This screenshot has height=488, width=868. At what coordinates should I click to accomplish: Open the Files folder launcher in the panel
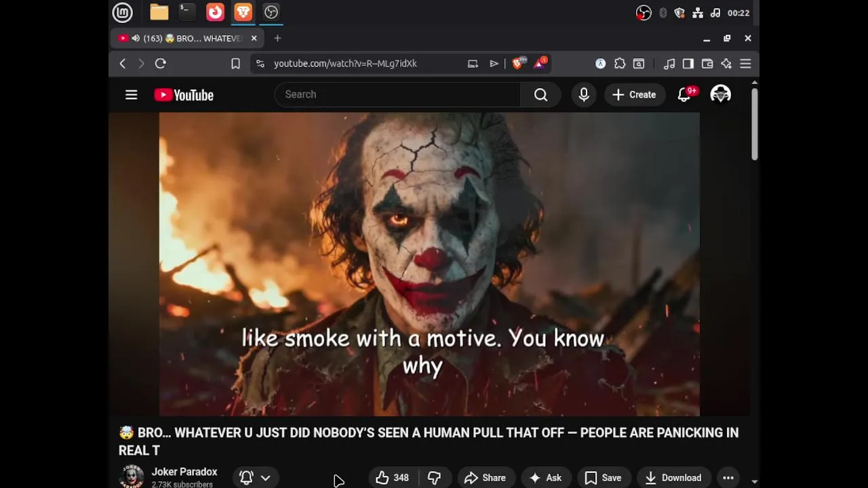(159, 12)
